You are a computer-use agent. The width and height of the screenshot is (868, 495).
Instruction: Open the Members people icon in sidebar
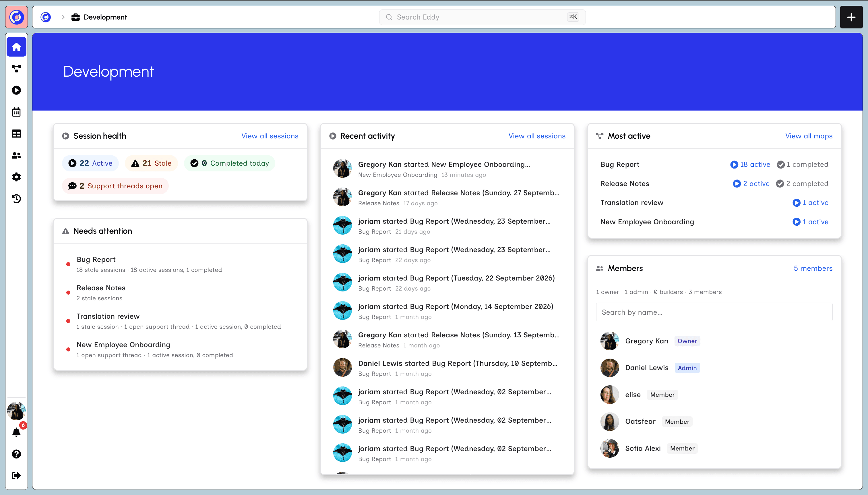click(16, 155)
